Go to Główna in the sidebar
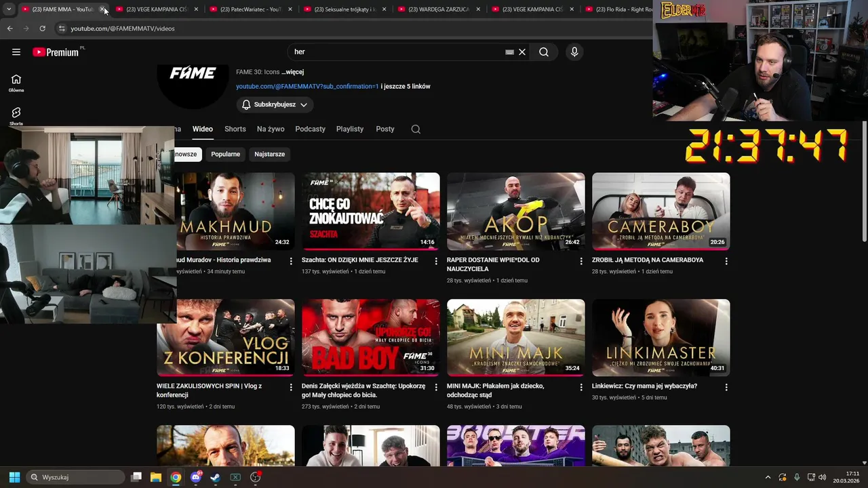Image resolution: width=868 pixels, height=488 pixels. [x=16, y=83]
